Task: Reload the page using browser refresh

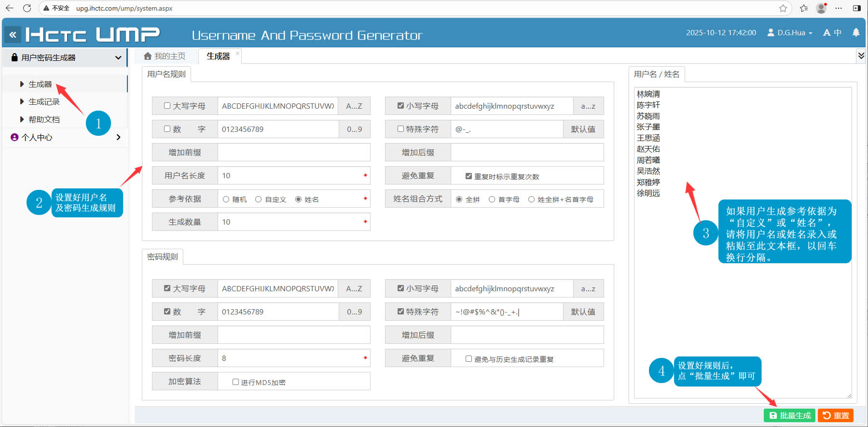Action: click(x=27, y=8)
